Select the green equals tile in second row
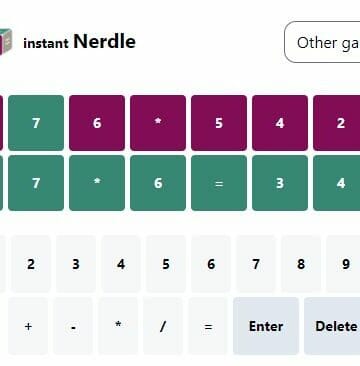This screenshot has width=360, height=366. coord(219,183)
